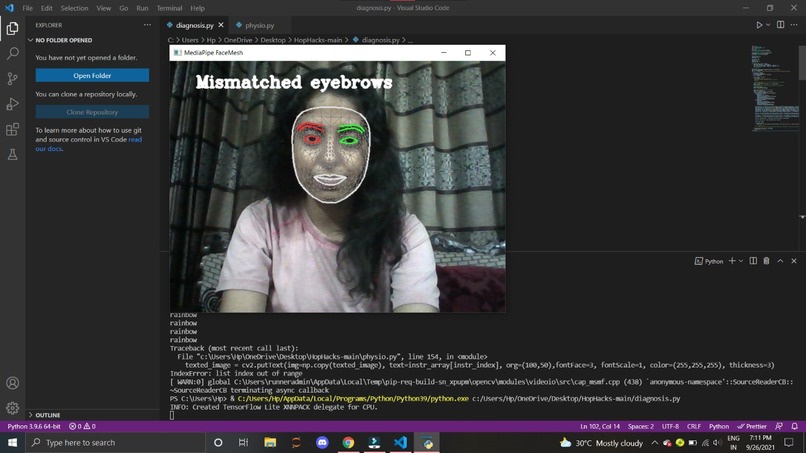Screen dimensions: 806x453
Task: Change encoding via UTF-8
Action: point(670,426)
